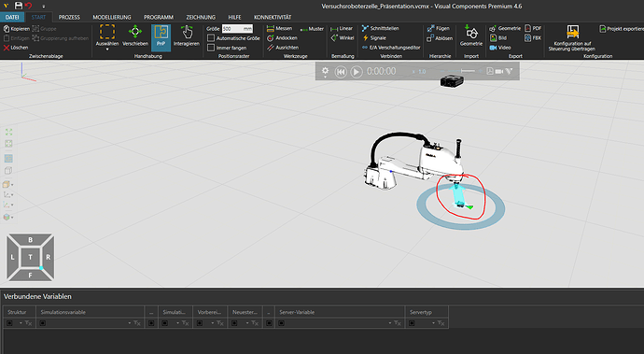Click Konfiguration auf Steuerung übertragen
644x354 pixels.
[x=572, y=37]
